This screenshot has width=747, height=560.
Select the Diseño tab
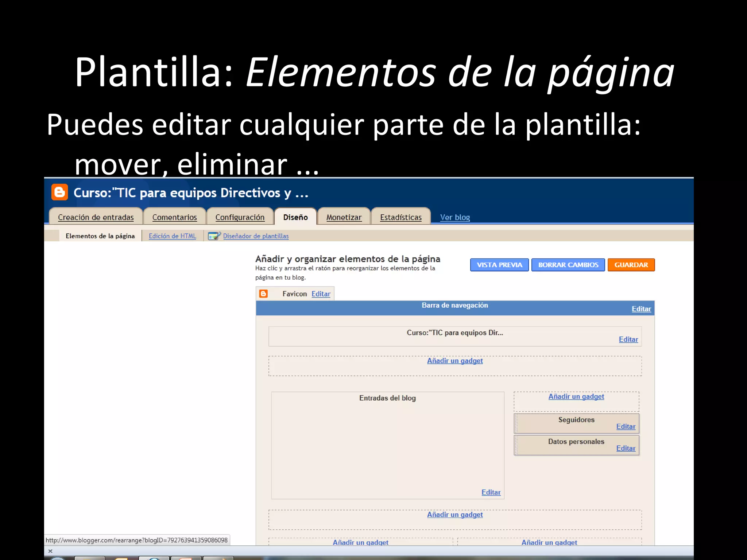[x=295, y=217]
